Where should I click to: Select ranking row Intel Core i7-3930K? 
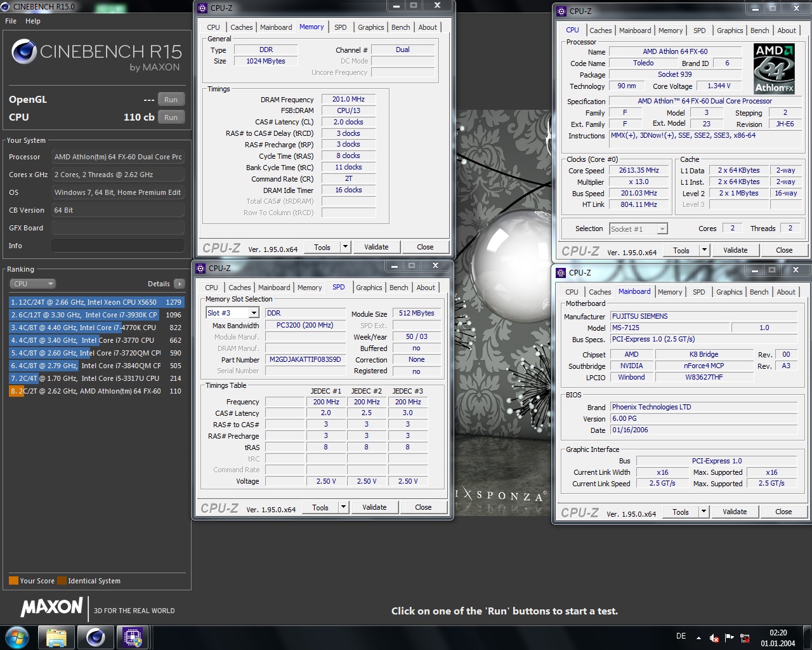click(x=96, y=315)
